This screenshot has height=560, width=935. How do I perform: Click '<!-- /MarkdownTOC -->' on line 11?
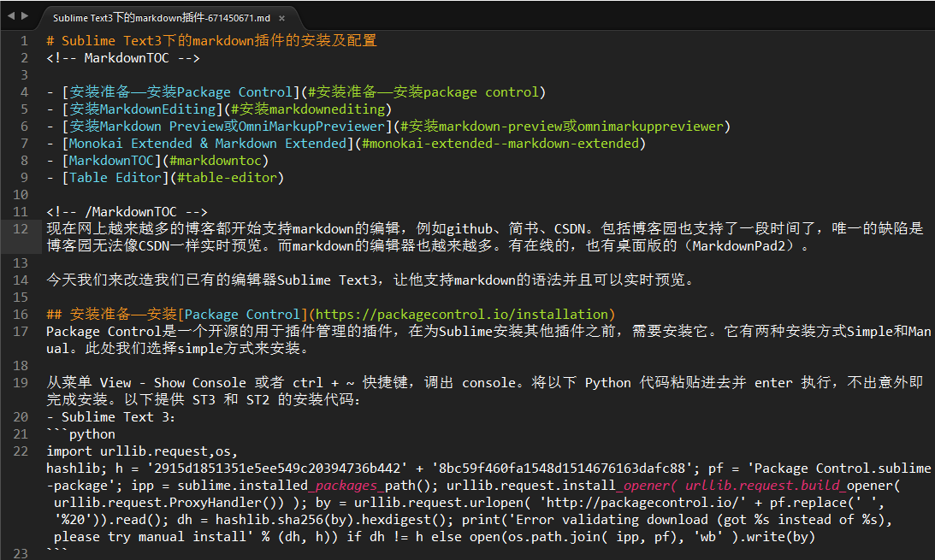pyautogui.click(x=127, y=211)
